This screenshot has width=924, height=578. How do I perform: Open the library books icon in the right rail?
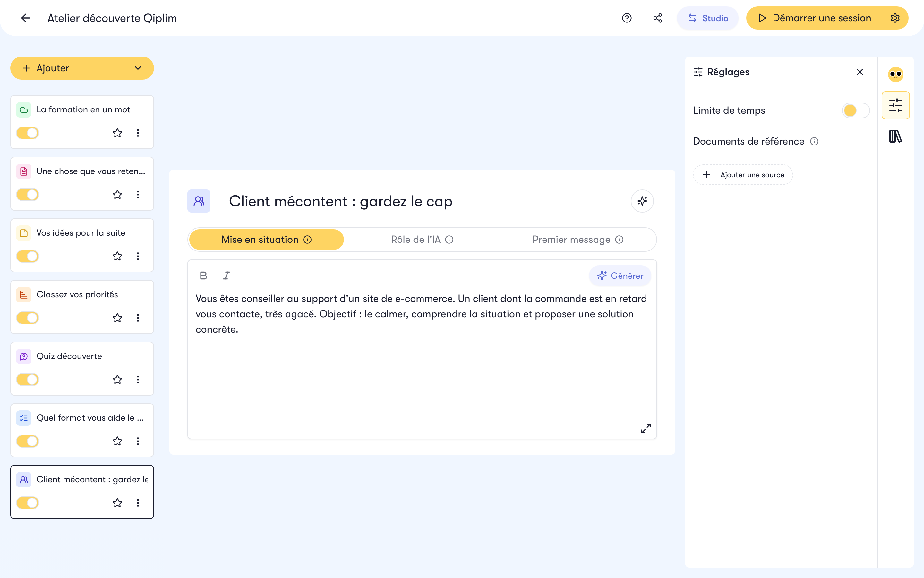pyautogui.click(x=895, y=136)
